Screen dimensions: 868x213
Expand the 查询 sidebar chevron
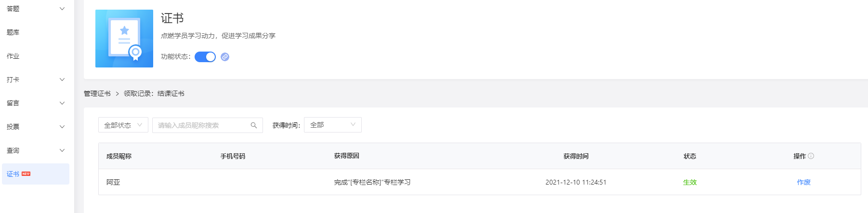click(62, 150)
